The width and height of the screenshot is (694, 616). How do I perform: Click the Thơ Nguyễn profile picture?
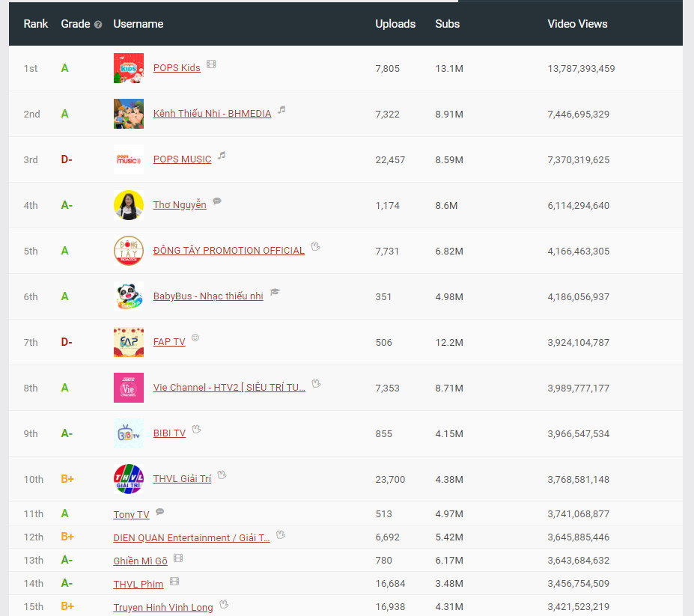coord(129,205)
